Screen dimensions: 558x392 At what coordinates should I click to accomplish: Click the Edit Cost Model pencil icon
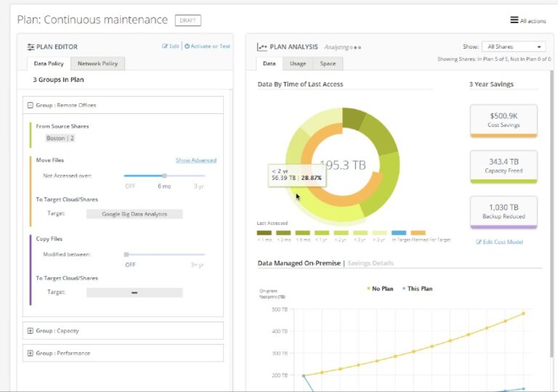(x=479, y=242)
